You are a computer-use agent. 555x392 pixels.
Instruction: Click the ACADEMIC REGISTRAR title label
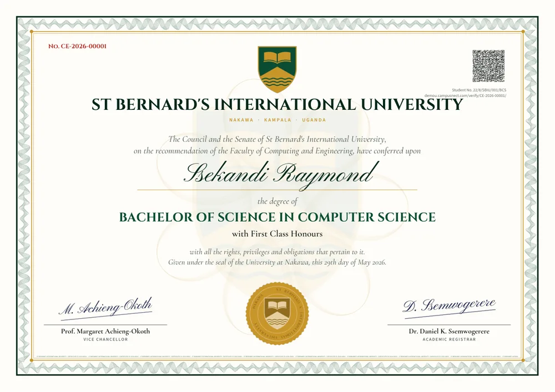449,339
